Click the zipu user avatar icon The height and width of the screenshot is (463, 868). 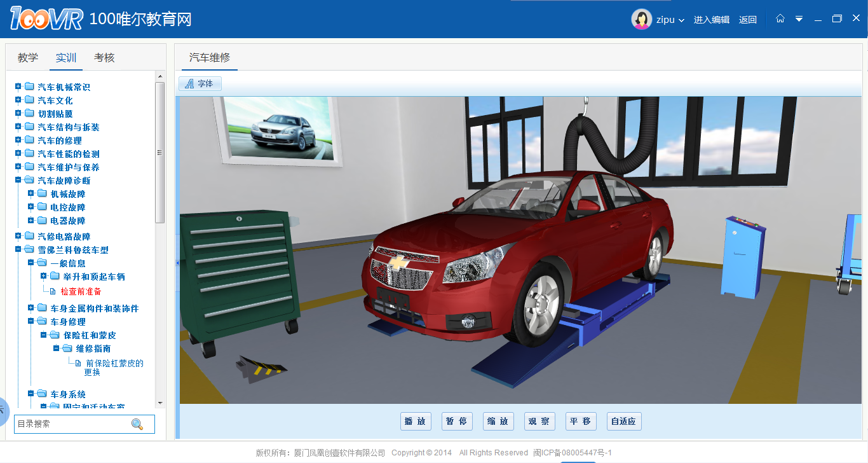pyautogui.click(x=641, y=19)
